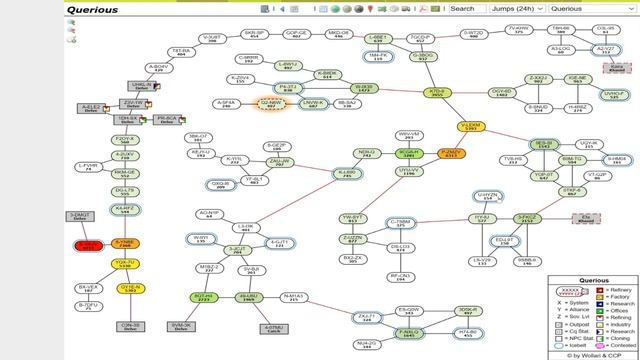Screen dimensions: 640x360
Task: Select the T8T-RA system node
Action: click(181, 52)
